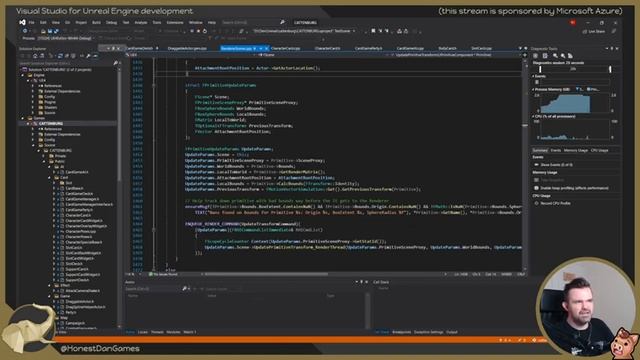The width and height of the screenshot is (640, 360).
Task: Open the Build menu
Action: tap(96, 22)
